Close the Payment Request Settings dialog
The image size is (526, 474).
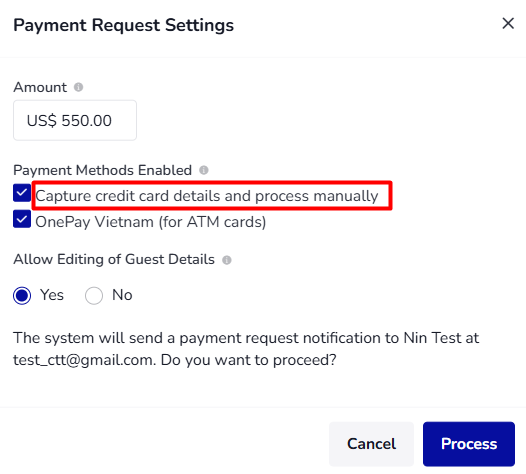508,23
